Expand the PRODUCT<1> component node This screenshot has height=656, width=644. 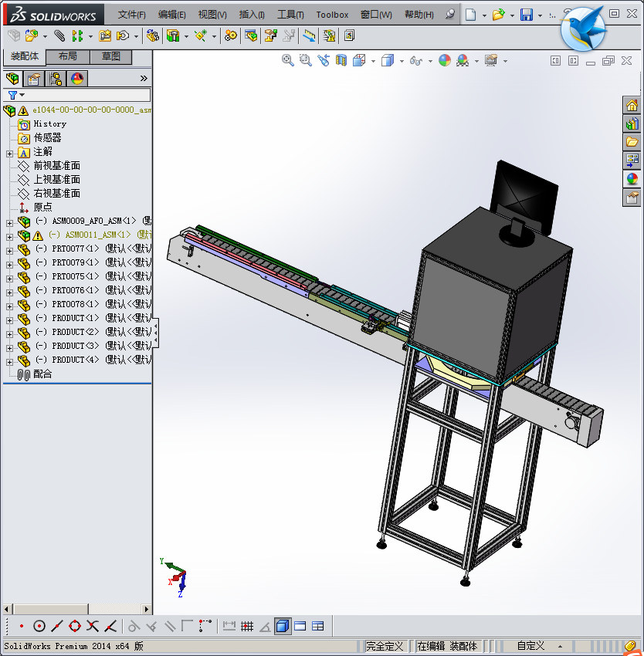9,320
